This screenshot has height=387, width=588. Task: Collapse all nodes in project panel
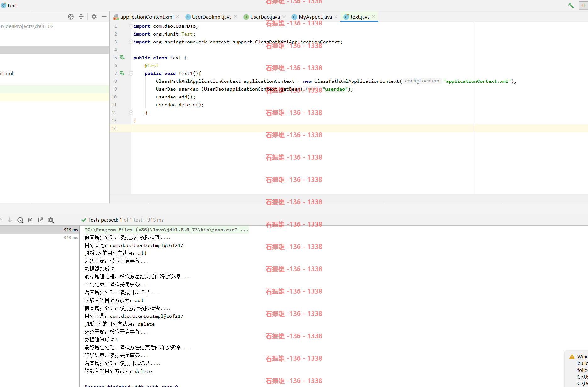[81, 17]
